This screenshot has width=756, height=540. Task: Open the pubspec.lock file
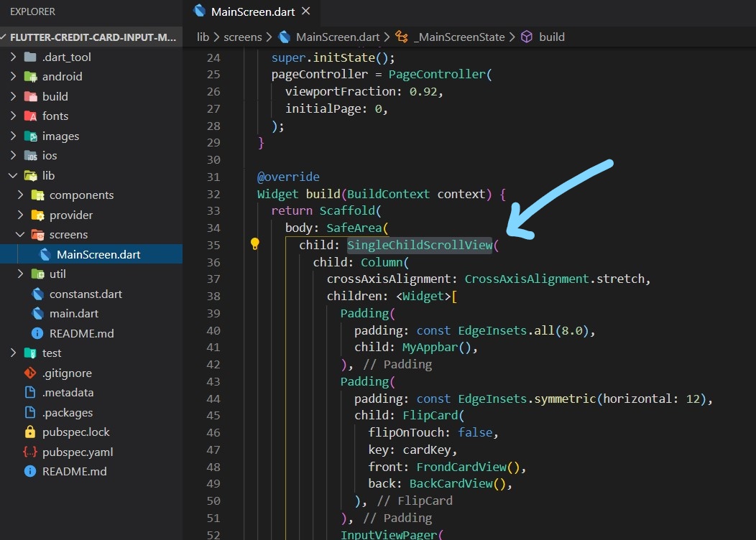[75, 432]
